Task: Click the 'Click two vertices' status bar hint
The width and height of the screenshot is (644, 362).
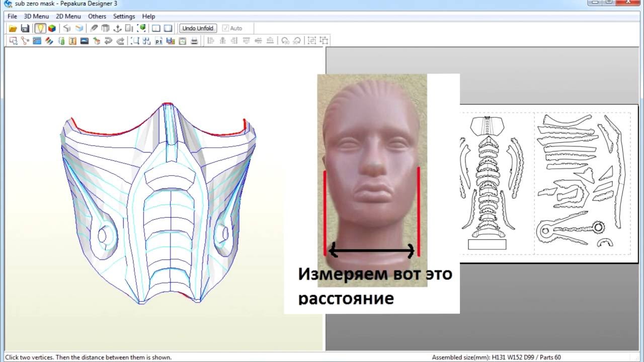Action: pyautogui.click(x=88, y=357)
